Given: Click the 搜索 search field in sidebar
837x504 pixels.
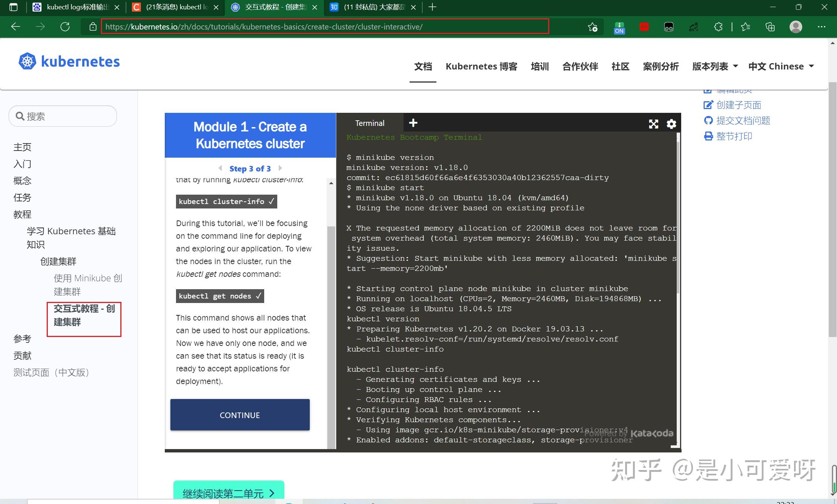Looking at the screenshot, I should 62,116.
